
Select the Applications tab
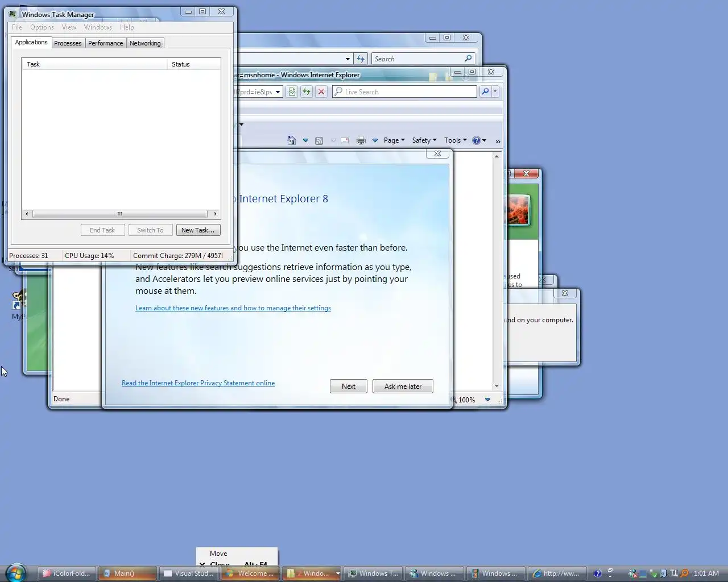[31, 43]
